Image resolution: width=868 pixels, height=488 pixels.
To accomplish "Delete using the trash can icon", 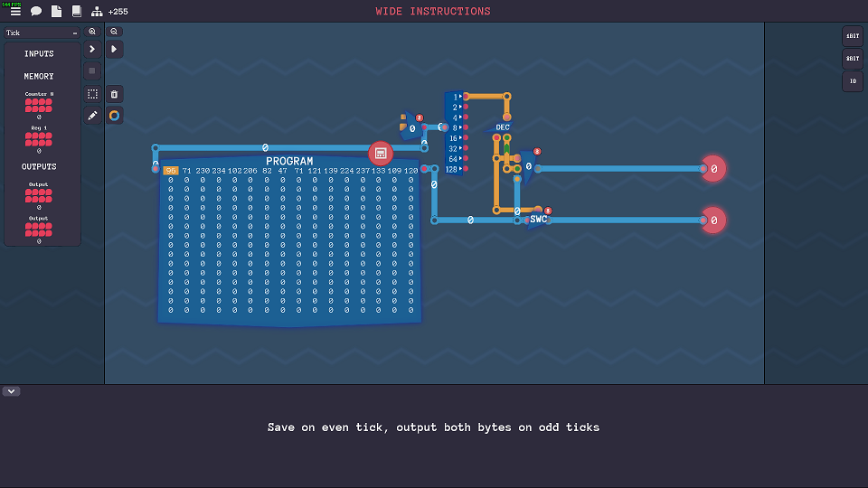I will coord(114,94).
